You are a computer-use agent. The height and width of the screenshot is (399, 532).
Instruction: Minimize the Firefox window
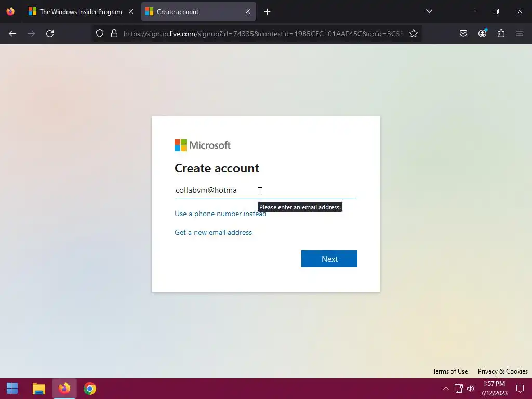pos(472,11)
